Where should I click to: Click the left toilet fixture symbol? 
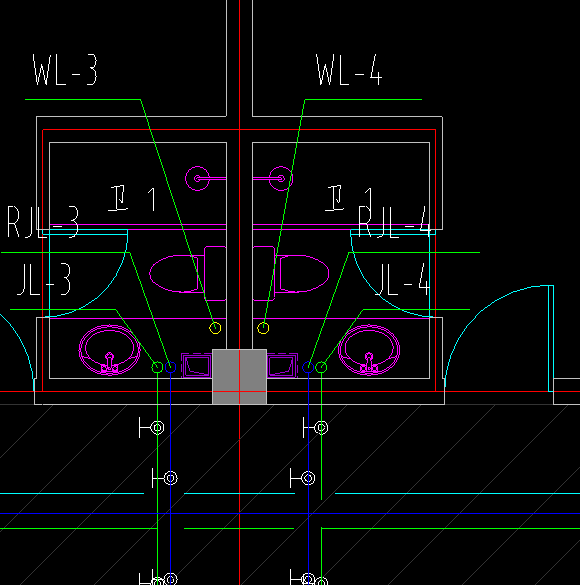pyautogui.click(x=188, y=273)
